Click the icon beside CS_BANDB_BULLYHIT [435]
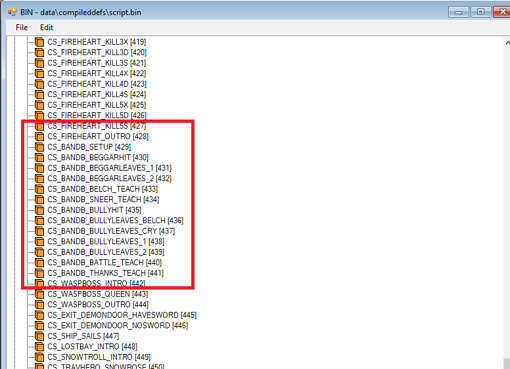Image resolution: width=510 pixels, height=369 pixels. (39, 210)
